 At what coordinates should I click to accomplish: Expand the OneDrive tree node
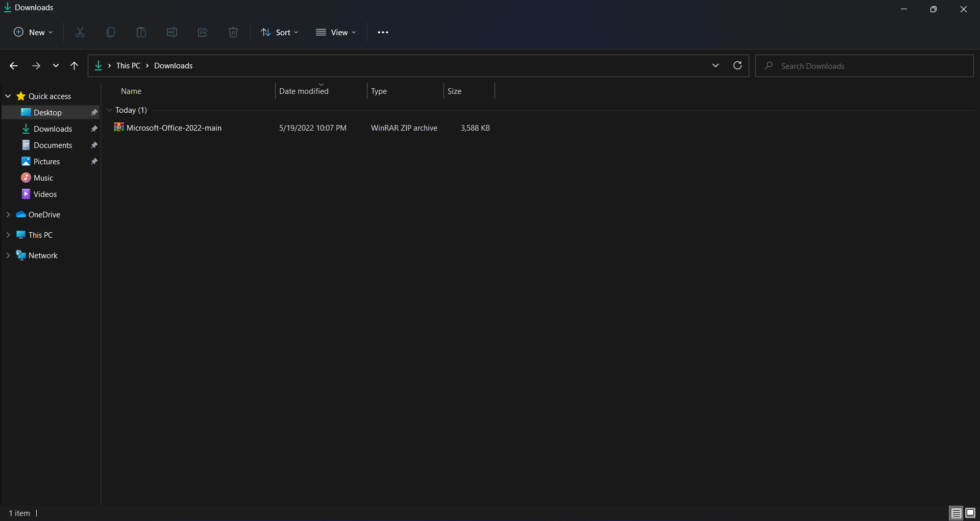click(8, 214)
